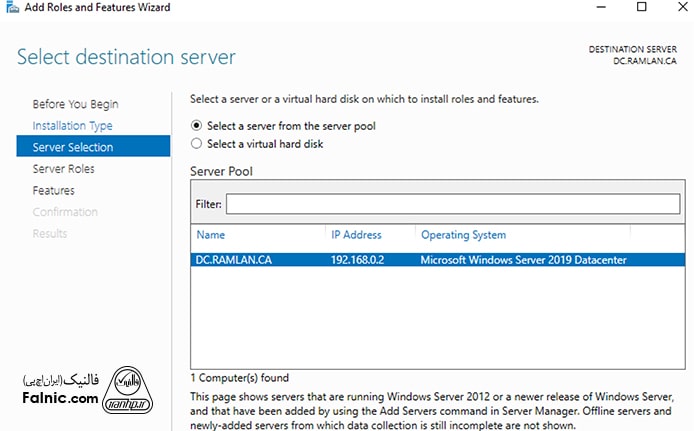Viewport: 694px width, 431px height.
Task: Jump to the Server Roles step
Action: click(63, 169)
